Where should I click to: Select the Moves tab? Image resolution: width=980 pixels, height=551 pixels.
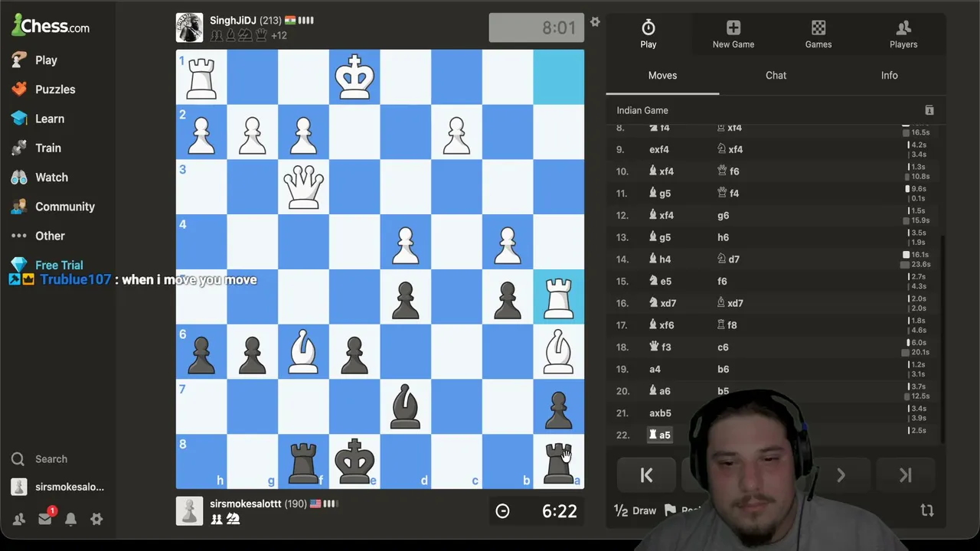point(662,75)
